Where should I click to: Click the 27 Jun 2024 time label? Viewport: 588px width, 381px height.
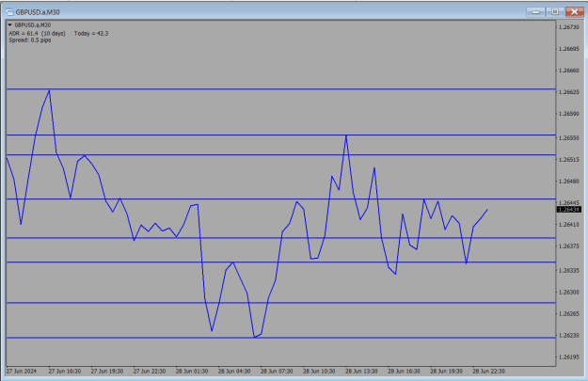click(22, 372)
